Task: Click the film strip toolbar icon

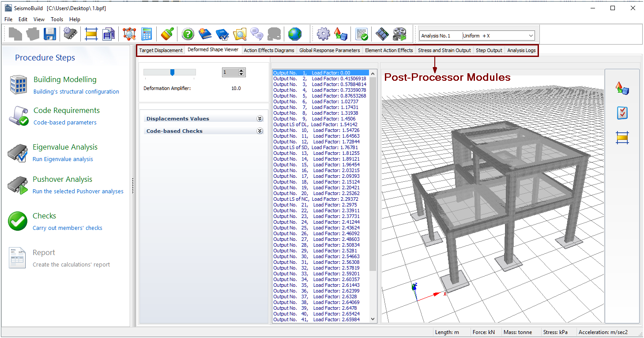Action: pos(382,34)
